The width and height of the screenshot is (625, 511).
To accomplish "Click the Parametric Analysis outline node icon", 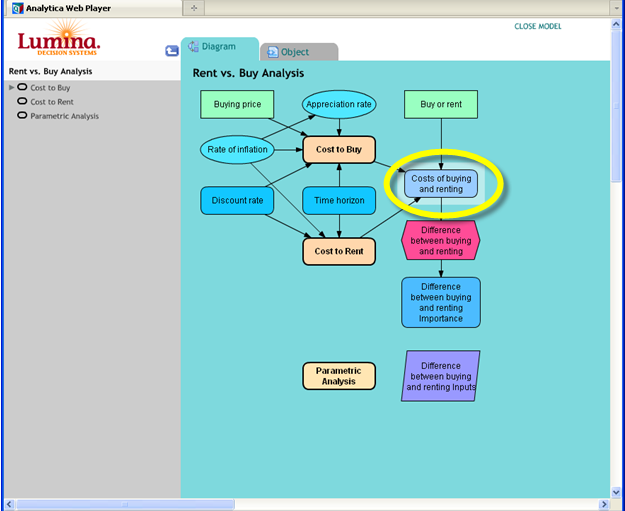I will pos(22,116).
